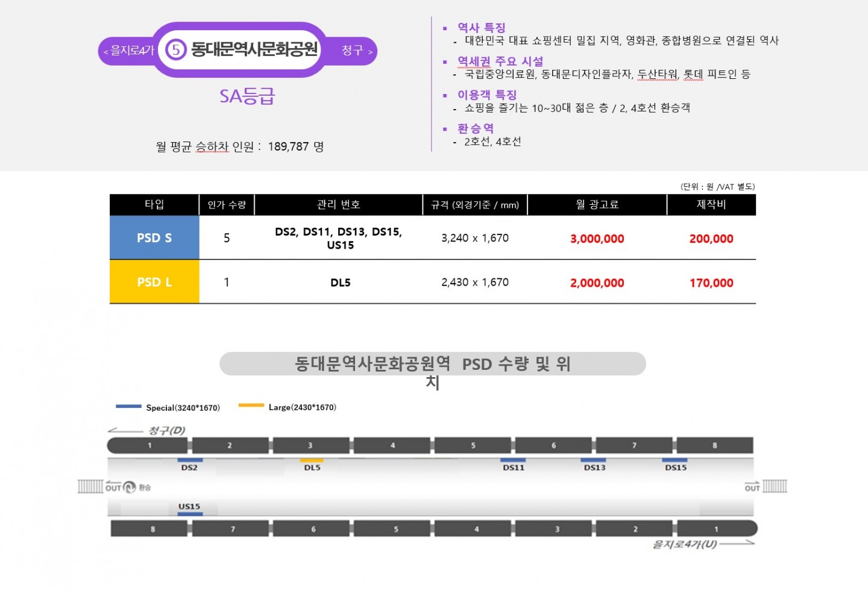
Task: Click the 타입 column header
Action: pyautogui.click(x=154, y=204)
